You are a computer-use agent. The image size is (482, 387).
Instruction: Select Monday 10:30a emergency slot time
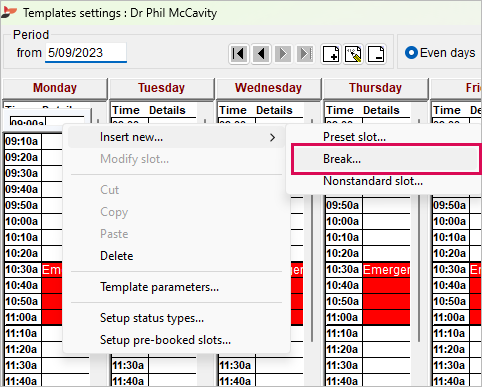22,269
